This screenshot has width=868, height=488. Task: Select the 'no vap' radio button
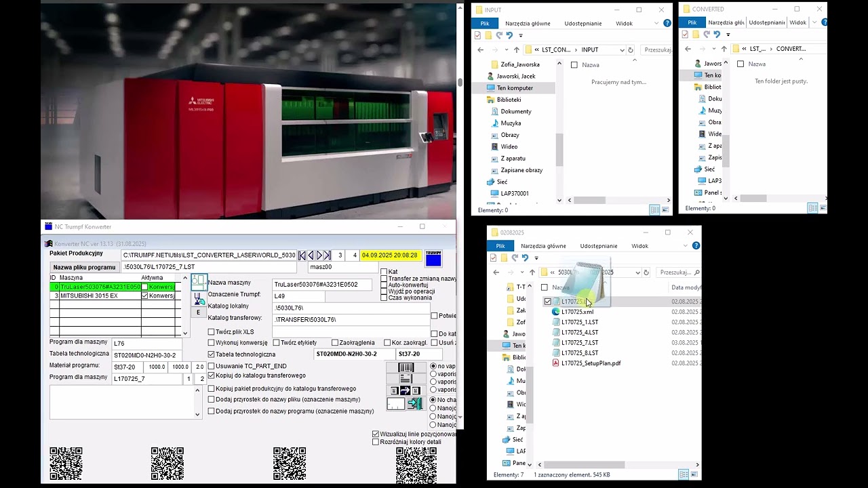tap(433, 366)
